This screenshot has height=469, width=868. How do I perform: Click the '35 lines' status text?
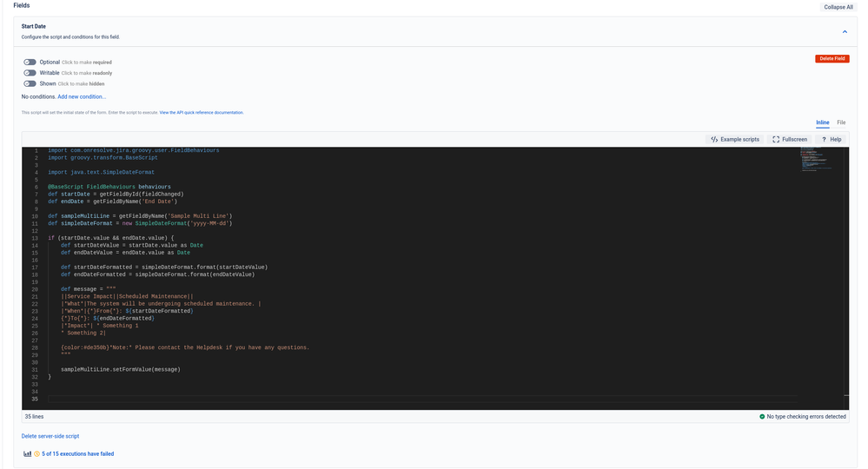[x=35, y=417]
